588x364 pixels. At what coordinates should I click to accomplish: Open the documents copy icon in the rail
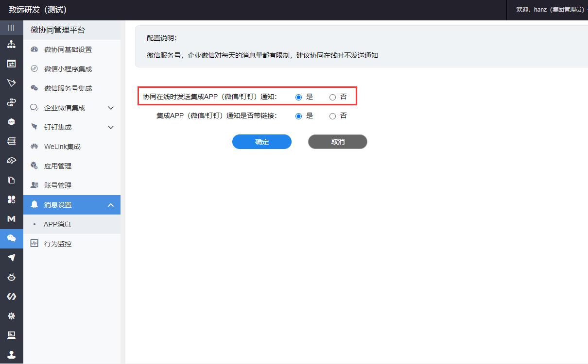pyautogui.click(x=11, y=180)
